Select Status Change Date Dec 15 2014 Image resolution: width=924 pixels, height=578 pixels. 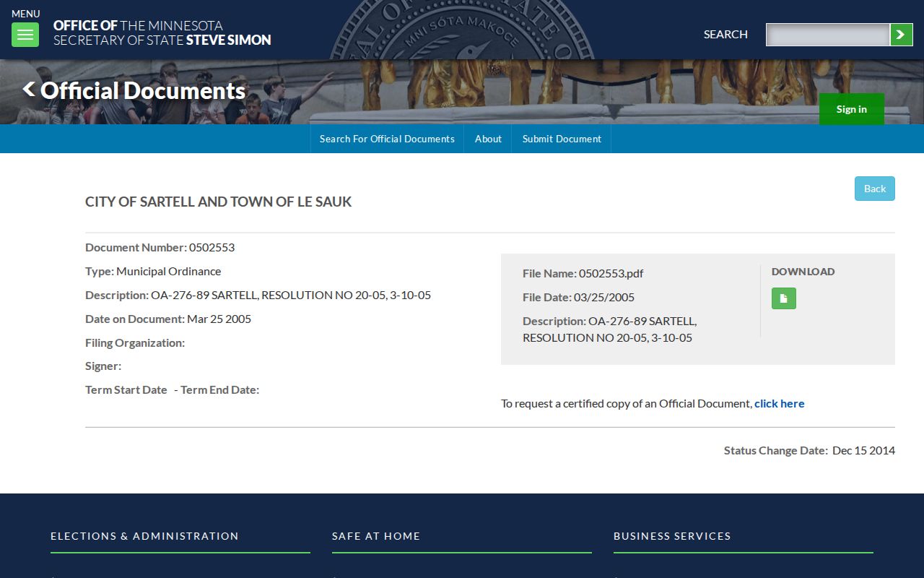tap(809, 450)
